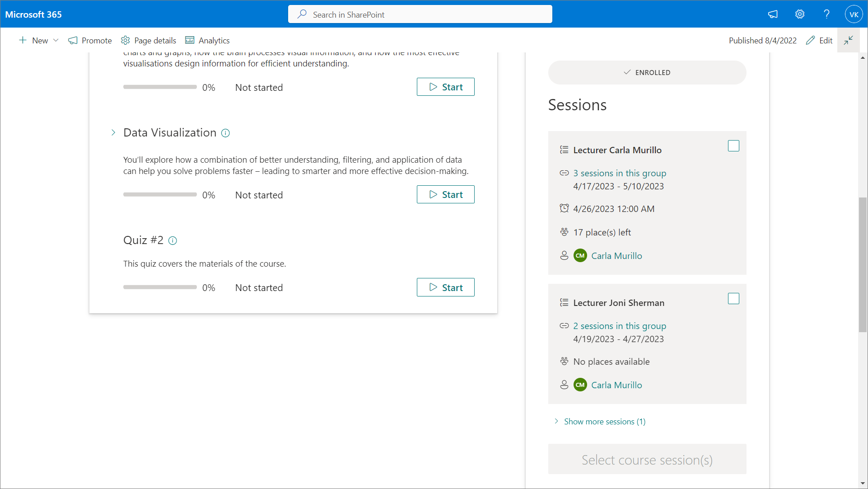The height and width of the screenshot is (489, 868).
Task: Click info icon beside Data Visualization
Action: pos(225,133)
